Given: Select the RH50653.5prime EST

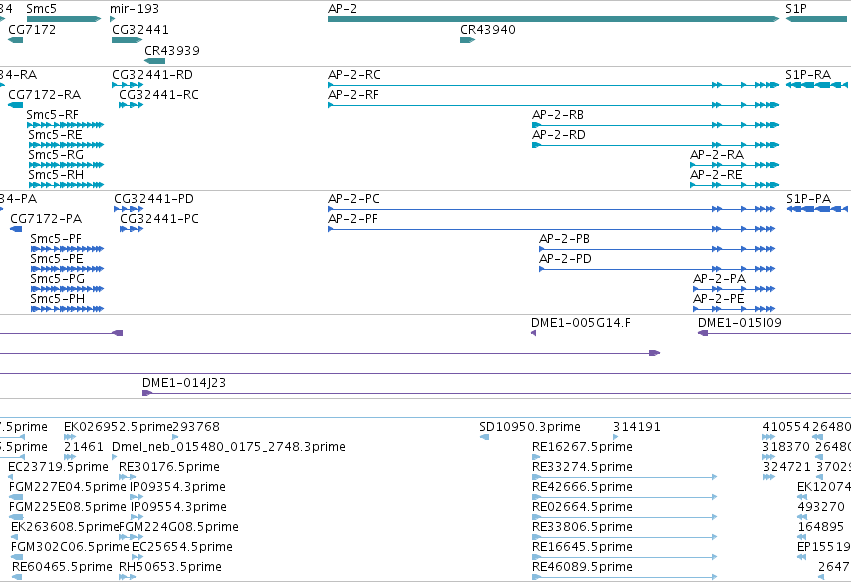Looking at the screenshot, I should coord(128,577).
